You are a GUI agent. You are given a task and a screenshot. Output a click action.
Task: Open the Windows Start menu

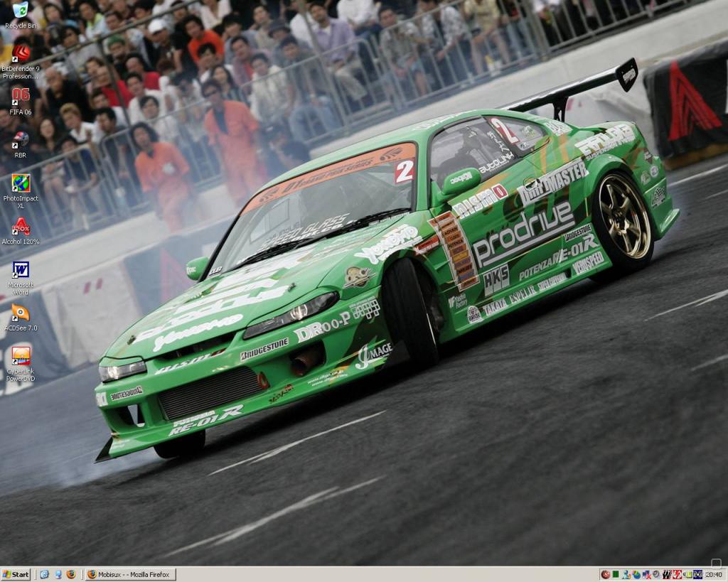click(x=16, y=575)
